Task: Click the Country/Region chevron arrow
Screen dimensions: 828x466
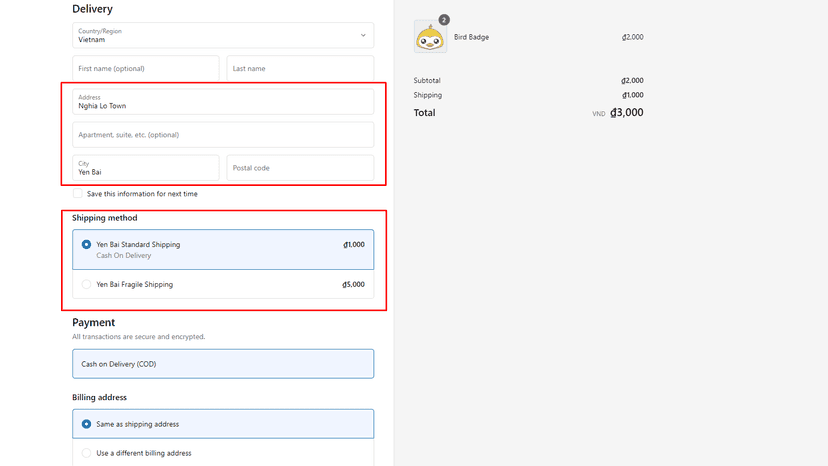Action: (x=363, y=35)
